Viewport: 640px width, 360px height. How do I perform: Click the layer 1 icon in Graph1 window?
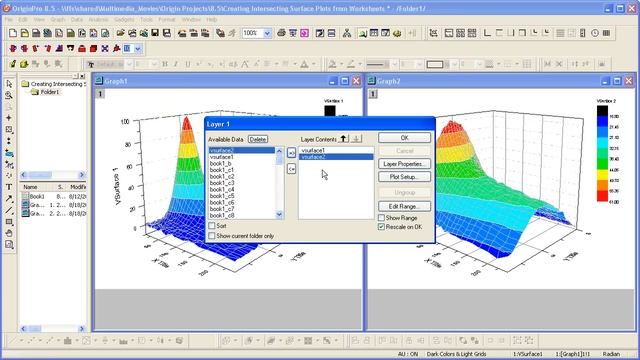100,94
